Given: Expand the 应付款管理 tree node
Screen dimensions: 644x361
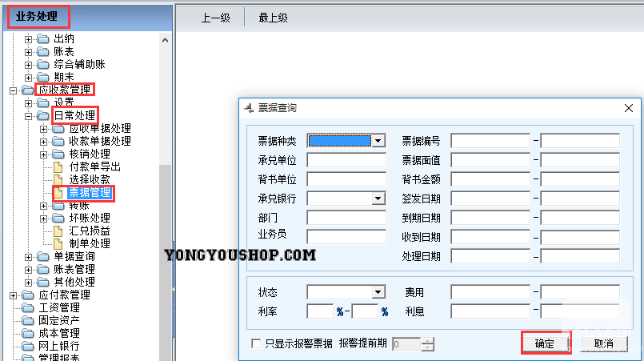Looking at the screenshot, I should tap(13, 295).
